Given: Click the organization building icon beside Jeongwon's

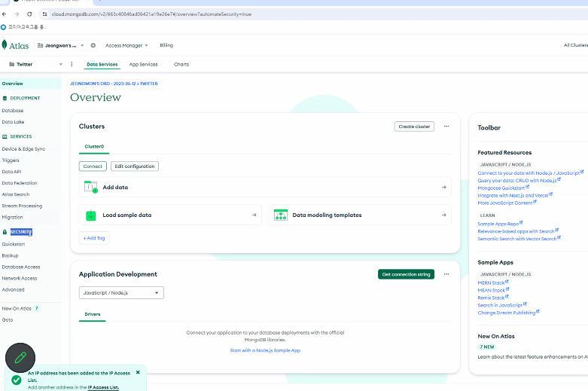Looking at the screenshot, I should (x=40, y=45).
